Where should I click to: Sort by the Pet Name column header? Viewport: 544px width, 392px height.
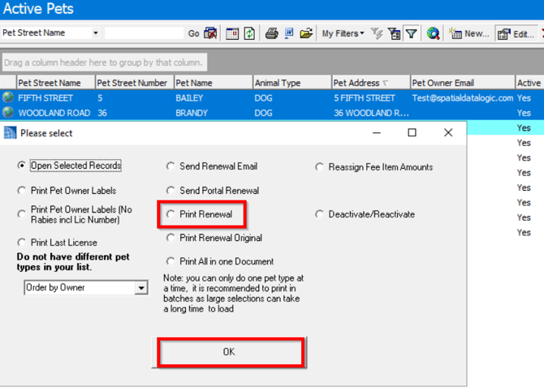pyautogui.click(x=210, y=83)
